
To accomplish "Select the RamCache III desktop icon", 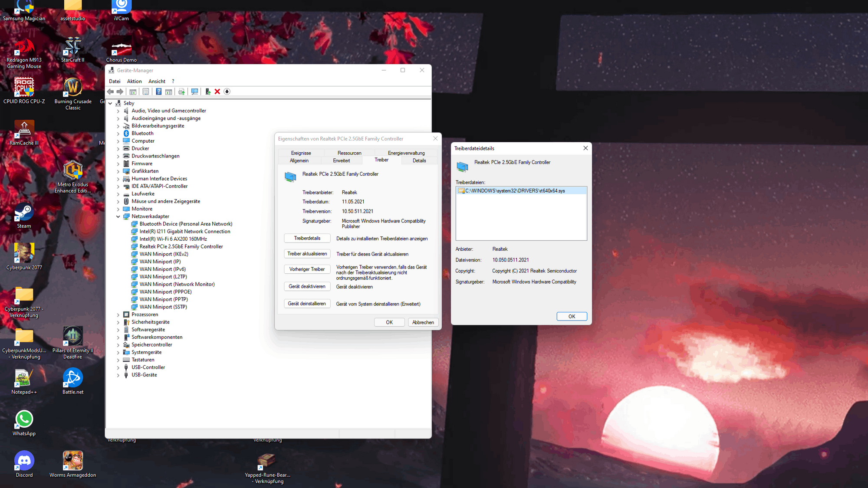I will tap(24, 132).
